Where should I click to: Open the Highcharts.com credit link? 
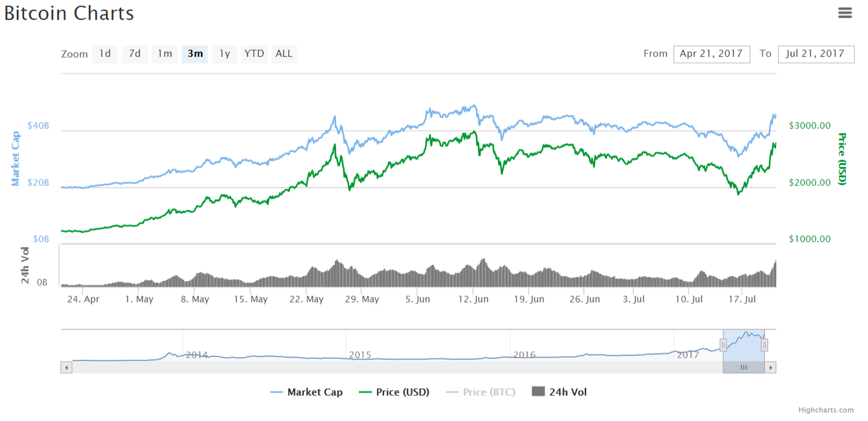(x=826, y=410)
